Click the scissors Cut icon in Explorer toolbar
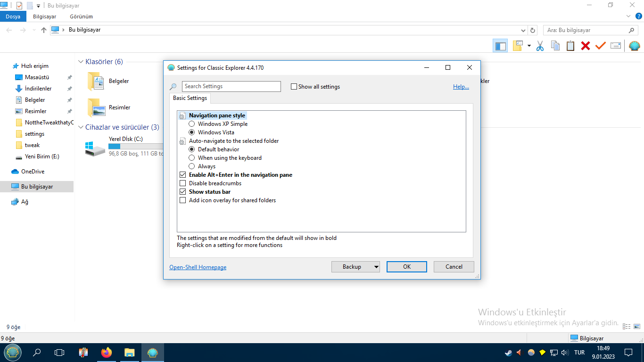This screenshot has height=362, width=644. [540, 46]
